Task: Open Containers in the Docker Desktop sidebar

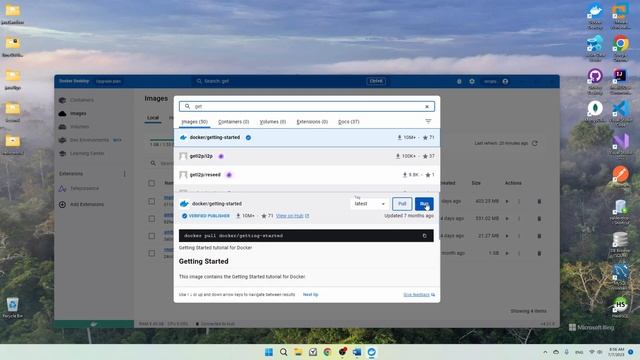Action: click(x=81, y=100)
